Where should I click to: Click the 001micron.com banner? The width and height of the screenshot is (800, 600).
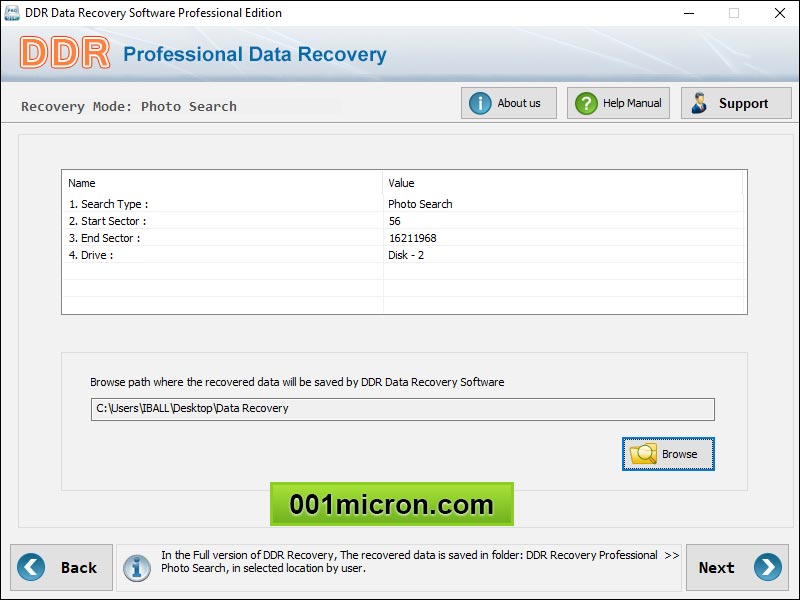[x=391, y=504]
